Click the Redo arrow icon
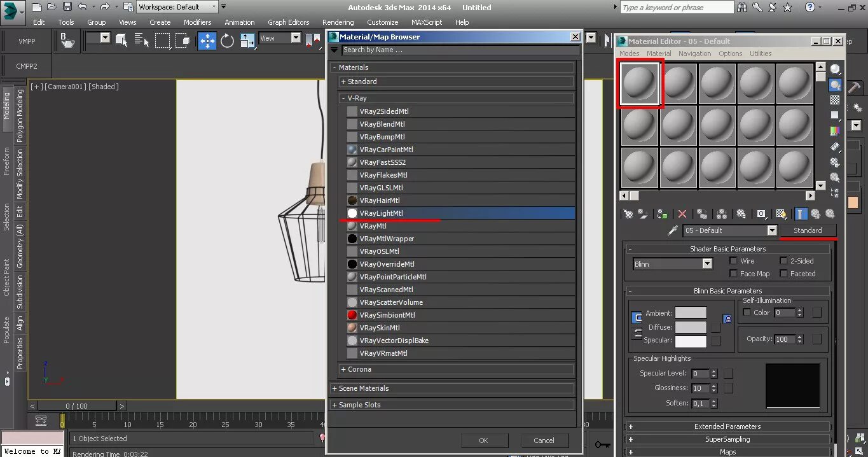The width and height of the screenshot is (868, 457). click(104, 7)
